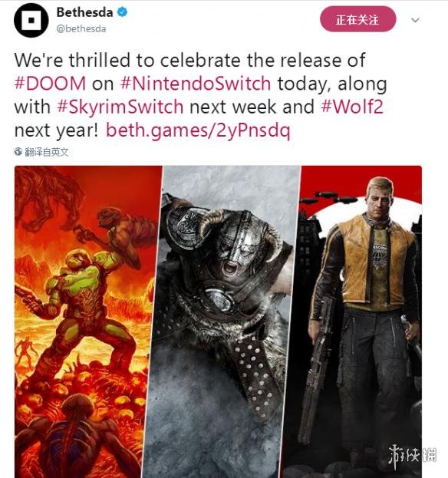Open the Bethesda profile avatar
This screenshot has width=448, height=478.
point(31,20)
